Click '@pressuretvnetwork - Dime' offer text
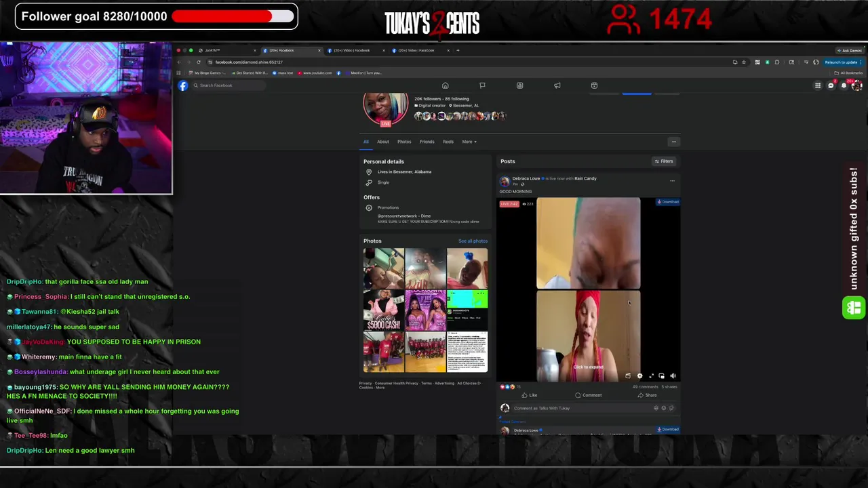This screenshot has width=868, height=488. pyautogui.click(x=404, y=216)
